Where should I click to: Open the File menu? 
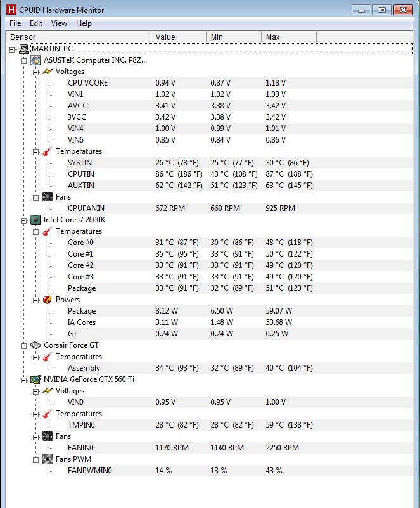pos(15,23)
